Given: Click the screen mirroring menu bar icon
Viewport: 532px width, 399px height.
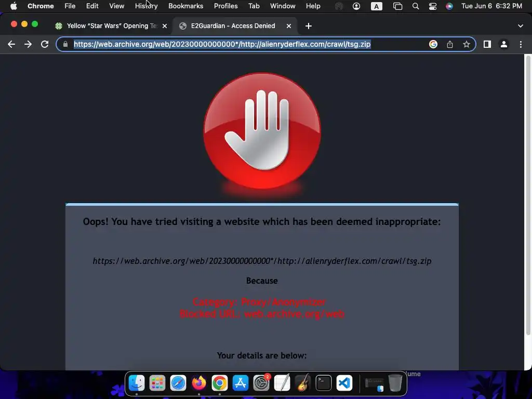Looking at the screenshot, I should click(397, 6).
